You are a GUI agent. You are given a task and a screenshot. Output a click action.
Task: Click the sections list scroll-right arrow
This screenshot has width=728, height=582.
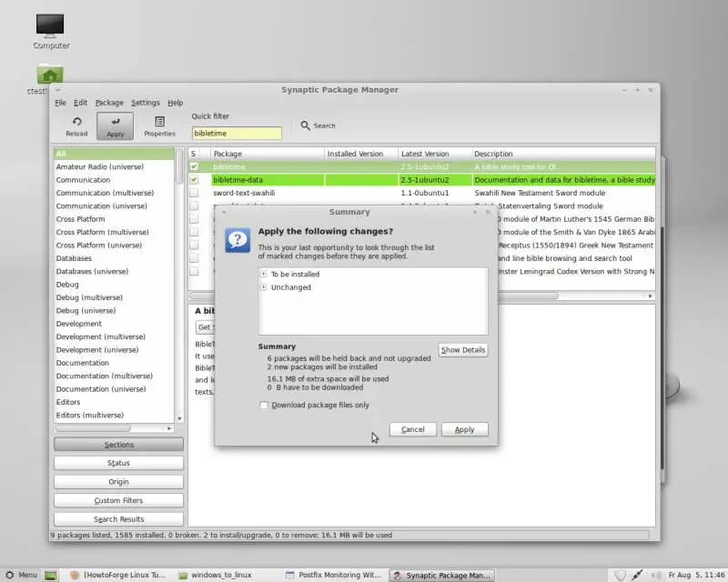(x=169, y=428)
